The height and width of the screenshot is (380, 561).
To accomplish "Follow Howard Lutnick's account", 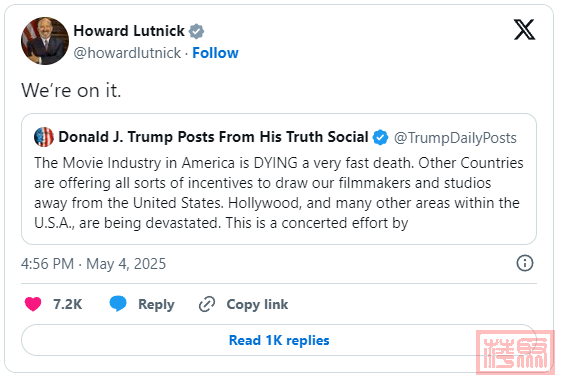I will pyautogui.click(x=215, y=53).
